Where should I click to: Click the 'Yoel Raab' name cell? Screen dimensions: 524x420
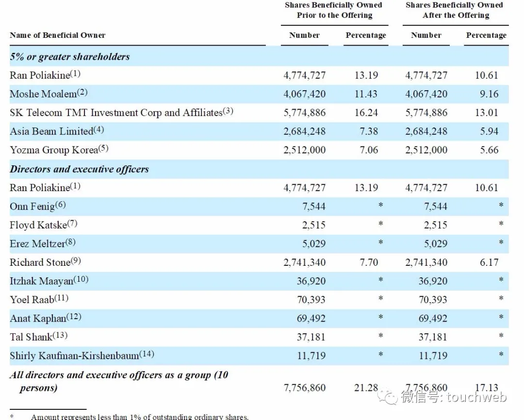[39, 299]
